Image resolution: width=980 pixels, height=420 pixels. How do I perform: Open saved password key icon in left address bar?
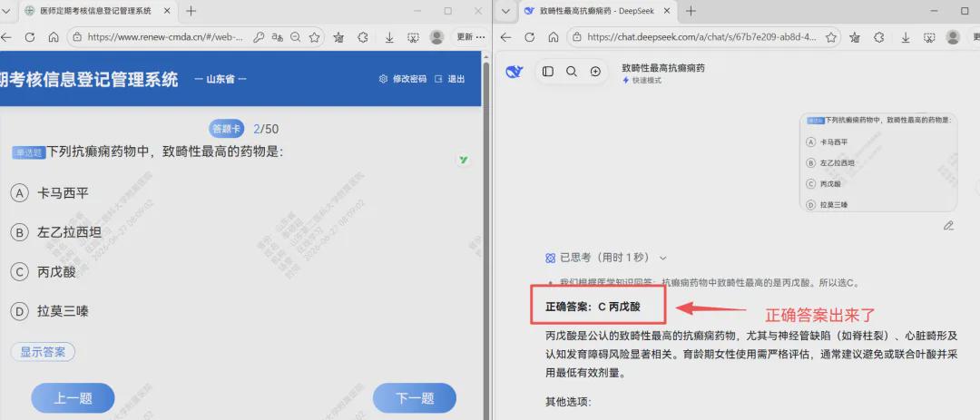pyautogui.click(x=258, y=37)
